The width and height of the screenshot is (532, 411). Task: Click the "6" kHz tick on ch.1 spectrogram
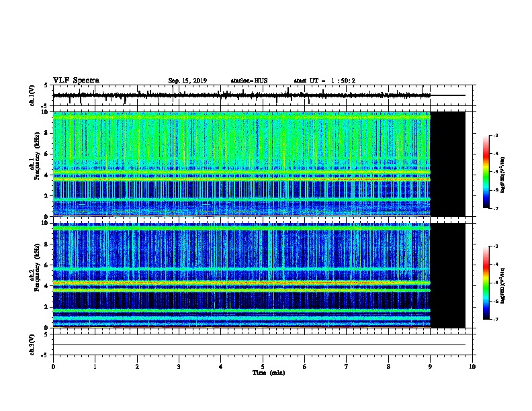point(46,154)
